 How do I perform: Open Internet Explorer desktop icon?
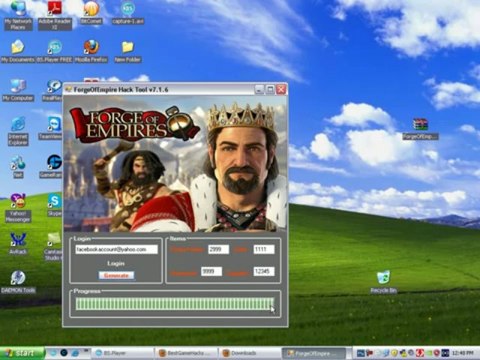[18, 131]
